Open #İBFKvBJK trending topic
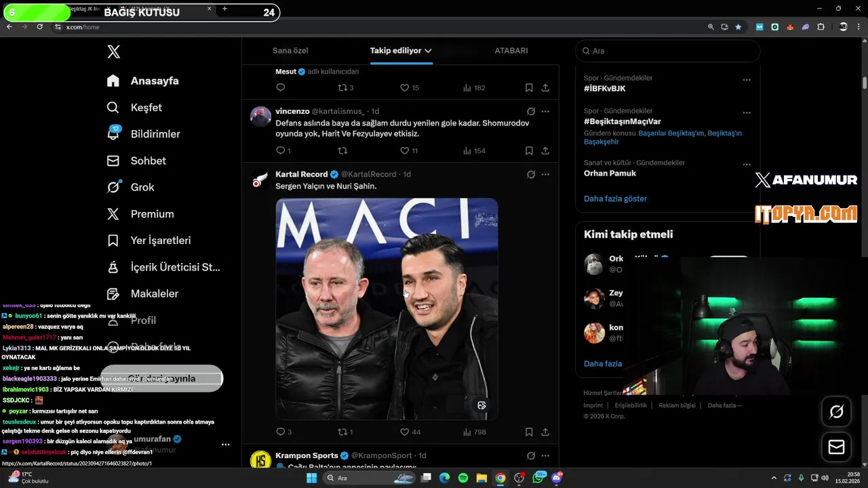This screenshot has height=488, width=868. click(604, 89)
